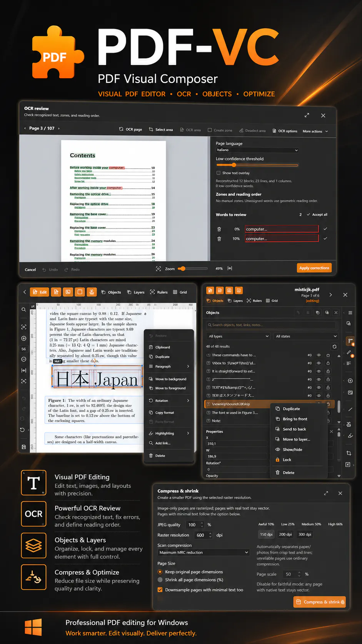Select Keep original page dimensions radio
Image resolution: width=362 pixels, height=644 pixels.
click(160, 572)
